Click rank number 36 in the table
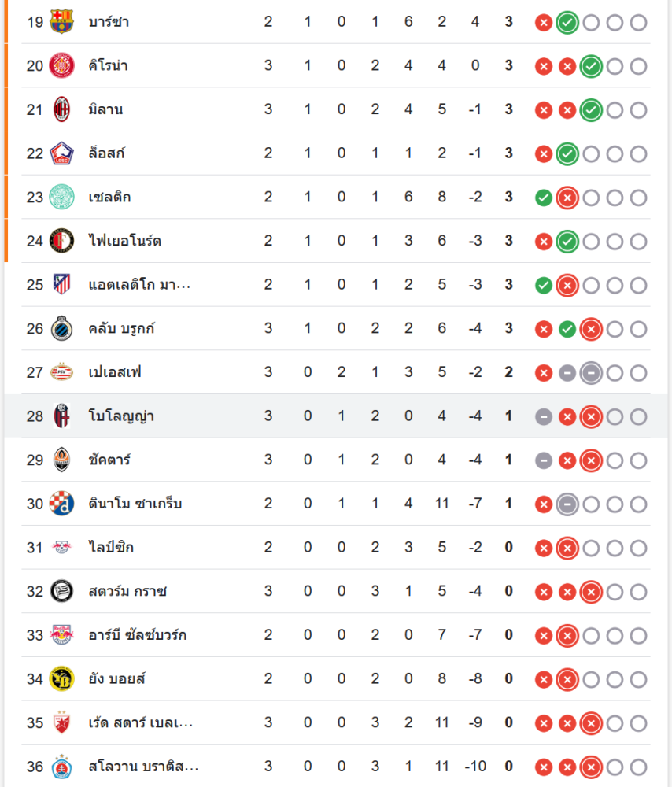 pyautogui.click(x=35, y=767)
